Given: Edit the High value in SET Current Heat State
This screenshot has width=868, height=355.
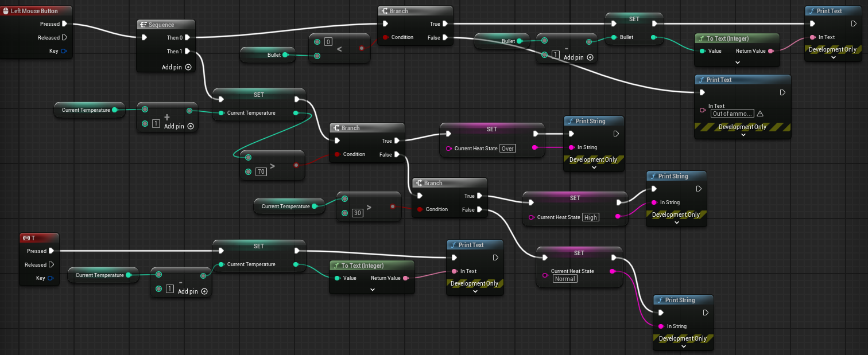Looking at the screenshot, I should point(591,217).
